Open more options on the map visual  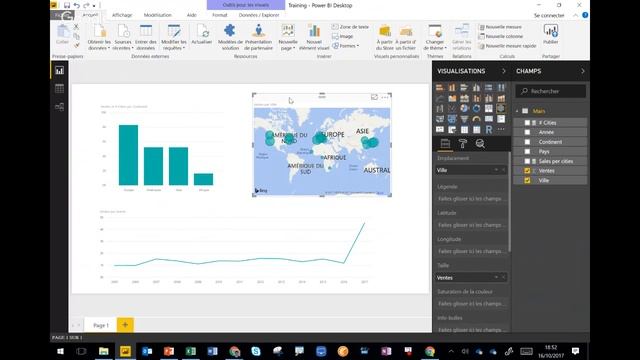[385, 97]
